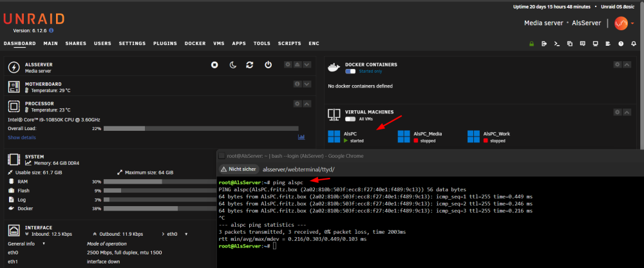Screen dimensions: 644x268
Task: Open the web terminal icon
Action: coord(557,44)
